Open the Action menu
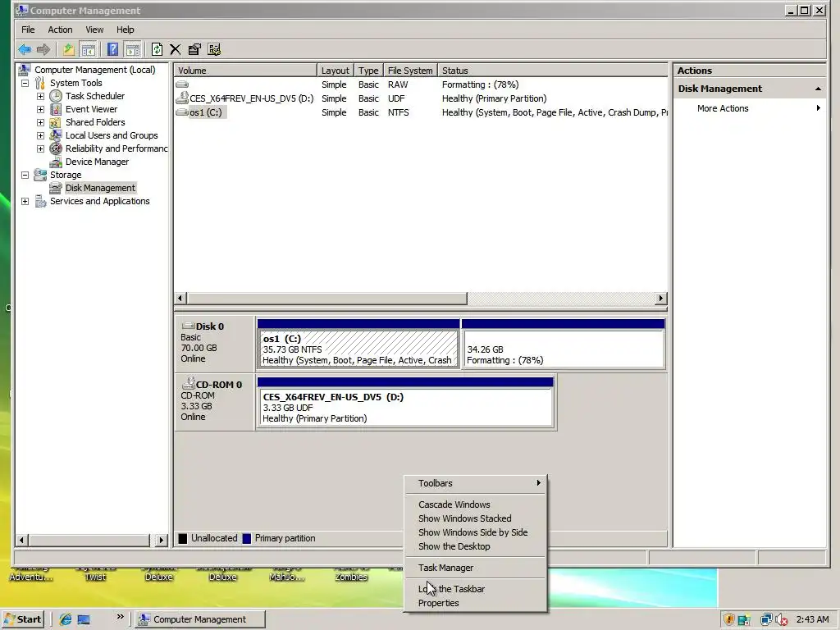Image resolution: width=840 pixels, height=630 pixels. point(60,30)
